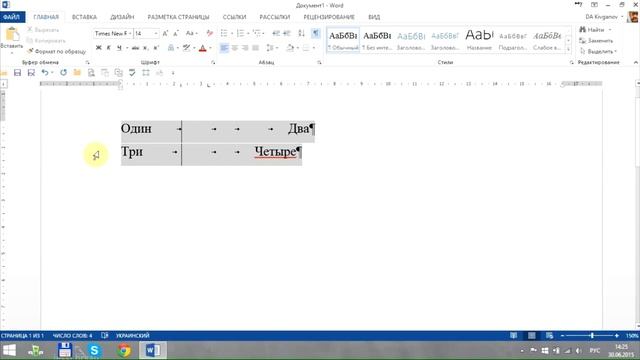Click the Open folder icon in Quick Access toolbar
Image resolution: width=640 pixels, height=360 pixels.
pos(77,73)
